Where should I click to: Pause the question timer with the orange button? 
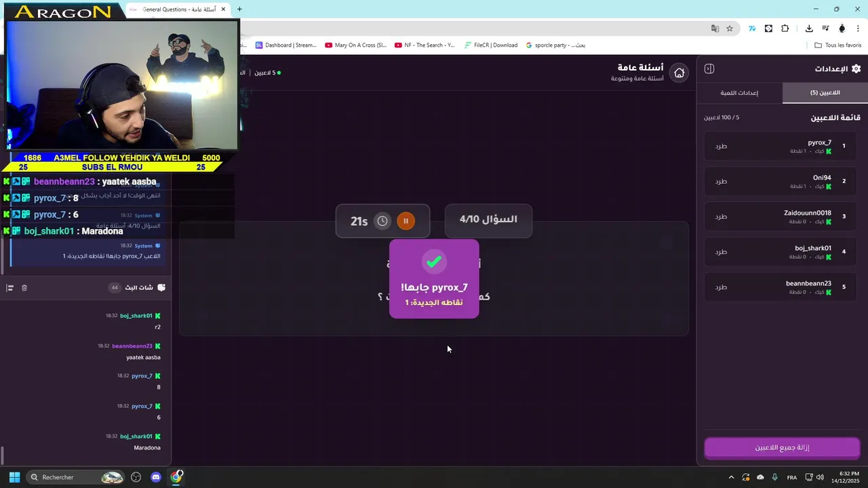(x=406, y=221)
